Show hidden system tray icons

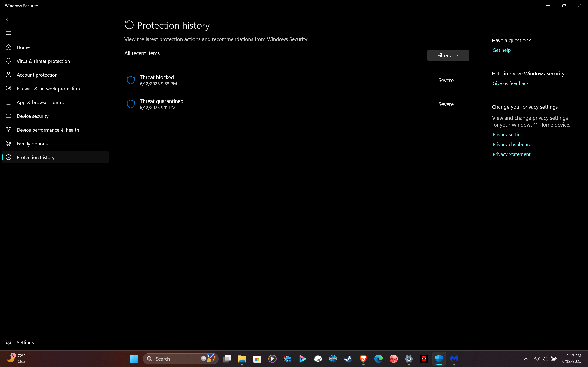tap(526, 359)
